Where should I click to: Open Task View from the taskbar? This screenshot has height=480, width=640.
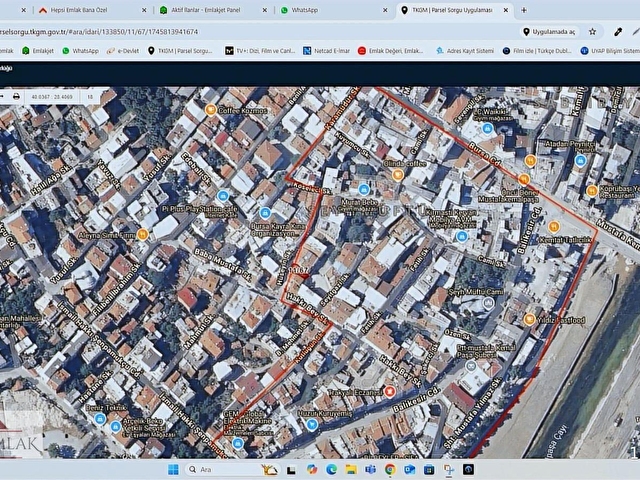[291, 470]
